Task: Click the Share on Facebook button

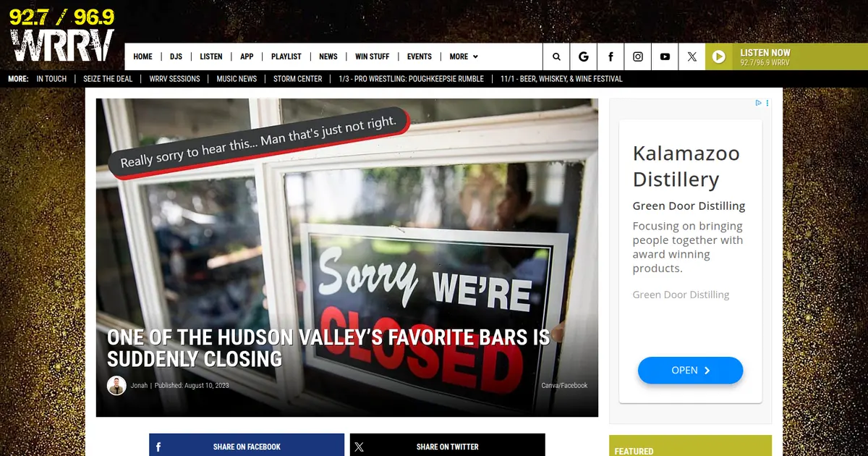Action: tap(247, 445)
